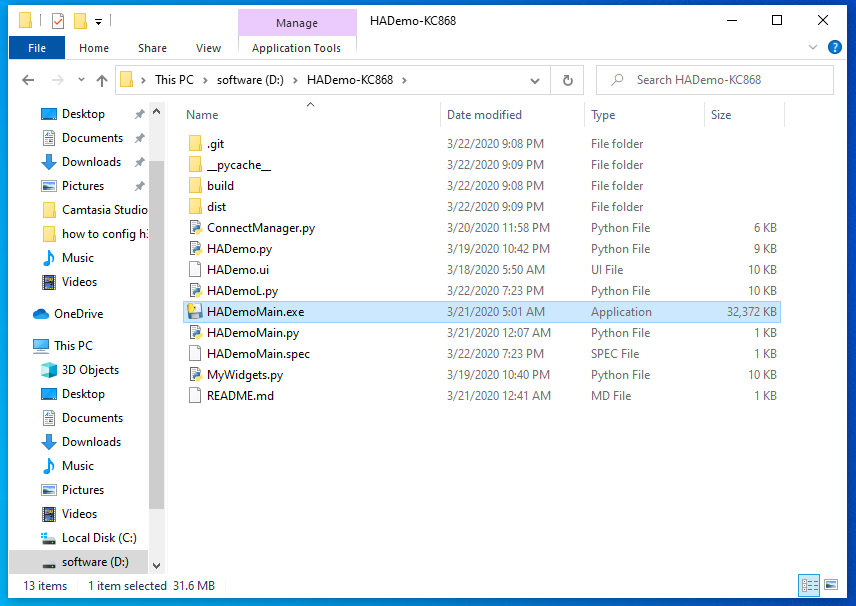Go up one folder level arrow

click(101, 80)
